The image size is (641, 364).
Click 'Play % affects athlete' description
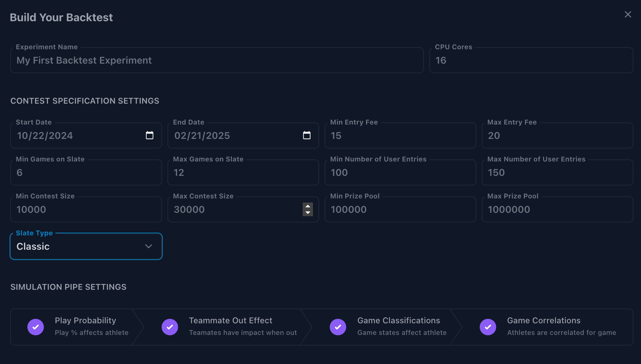92,333
